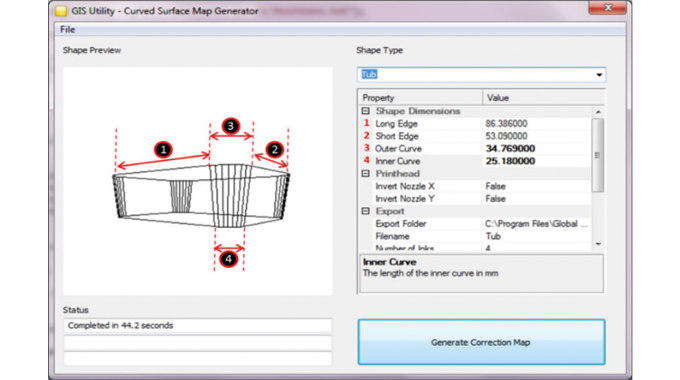Collapse the Printhead section
The width and height of the screenshot is (680, 380).
tap(366, 174)
